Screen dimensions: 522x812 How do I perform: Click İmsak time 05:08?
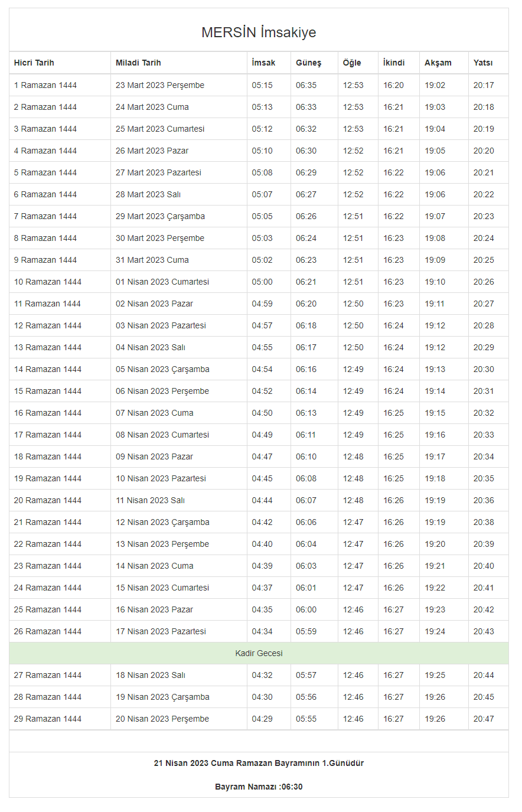(262, 172)
